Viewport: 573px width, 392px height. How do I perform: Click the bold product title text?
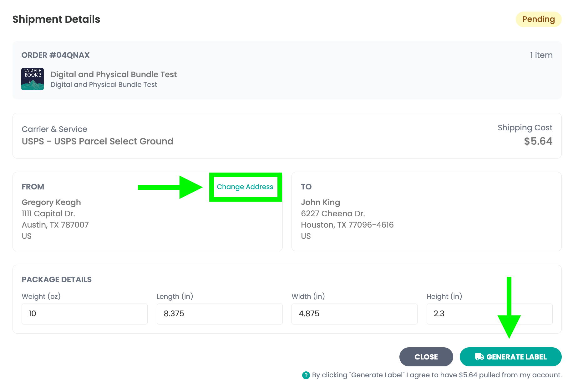[114, 74]
